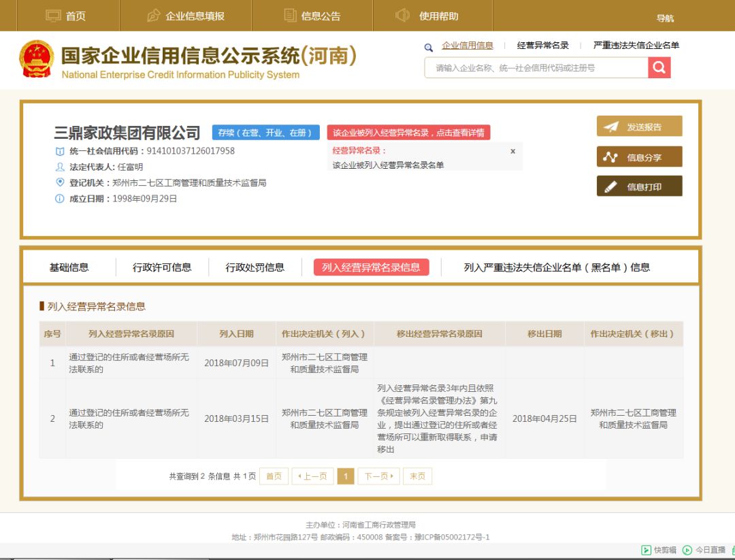Switch to the 基础信息 tab
The image size is (735, 560).
(69, 267)
